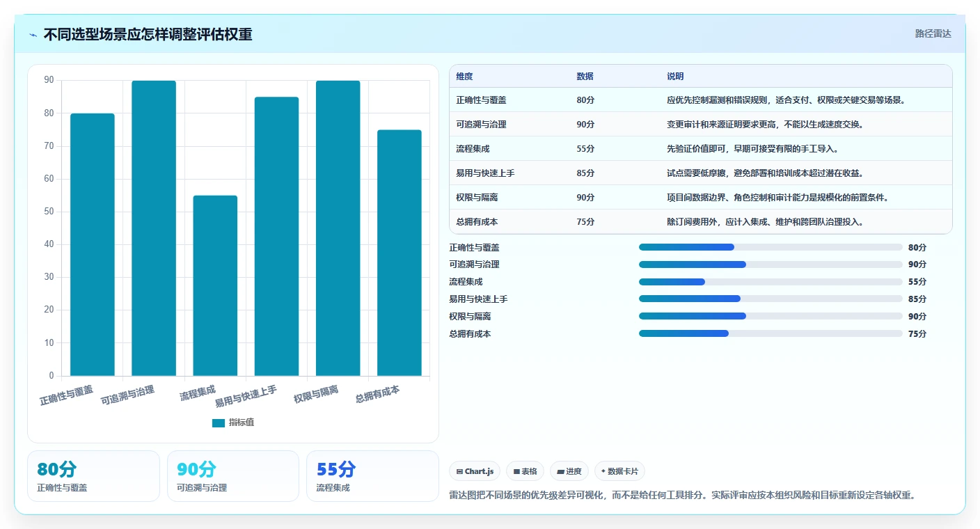
Task: Open the 80分 正确性与覆盖 data card
Action: coord(93,476)
